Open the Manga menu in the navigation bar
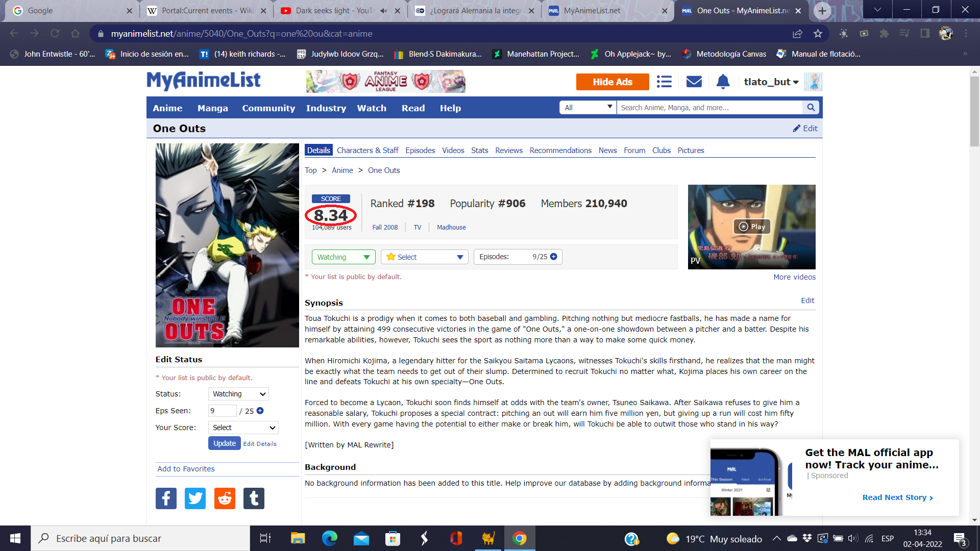 [212, 108]
